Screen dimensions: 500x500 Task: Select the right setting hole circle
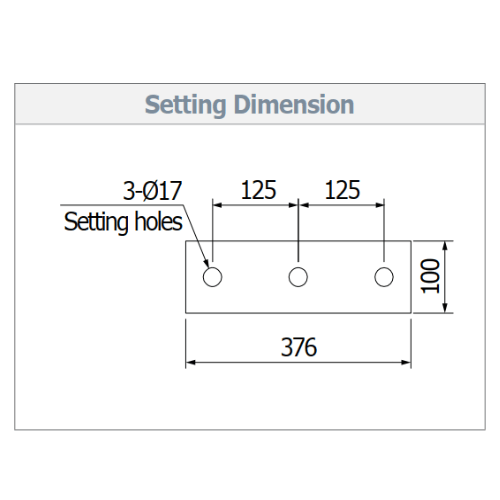click(384, 277)
